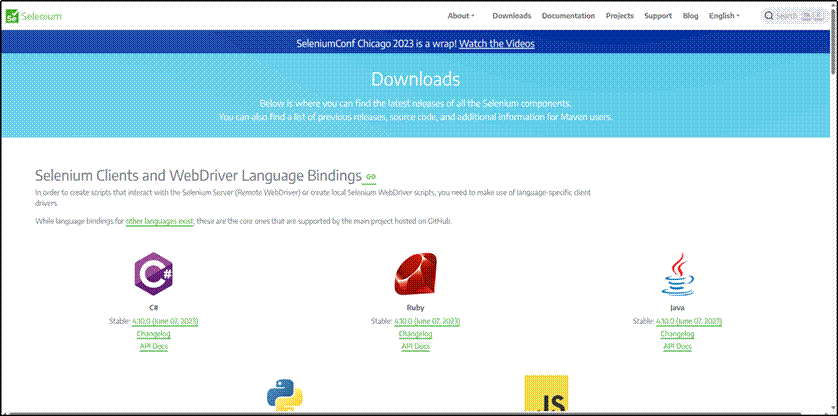The width and height of the screenshot is (838, 416).
Task: Open the Blog nav item
Action: click(690, 16)
